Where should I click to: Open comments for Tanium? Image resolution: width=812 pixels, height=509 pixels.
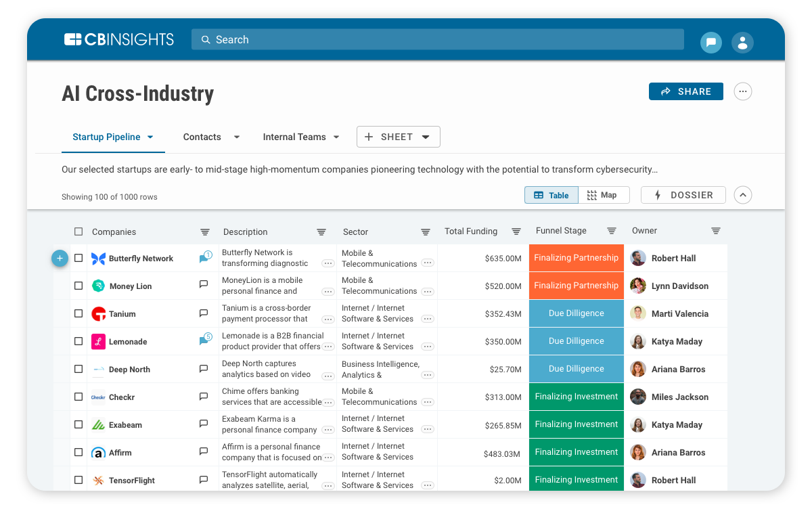pos(204,313)
